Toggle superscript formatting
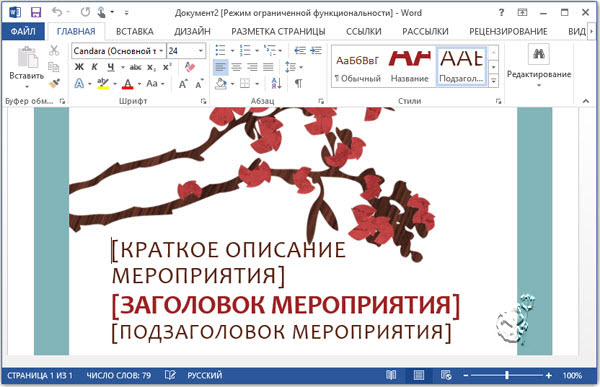Viewport: 600px width, 387px height. click(x=167, y=67)
